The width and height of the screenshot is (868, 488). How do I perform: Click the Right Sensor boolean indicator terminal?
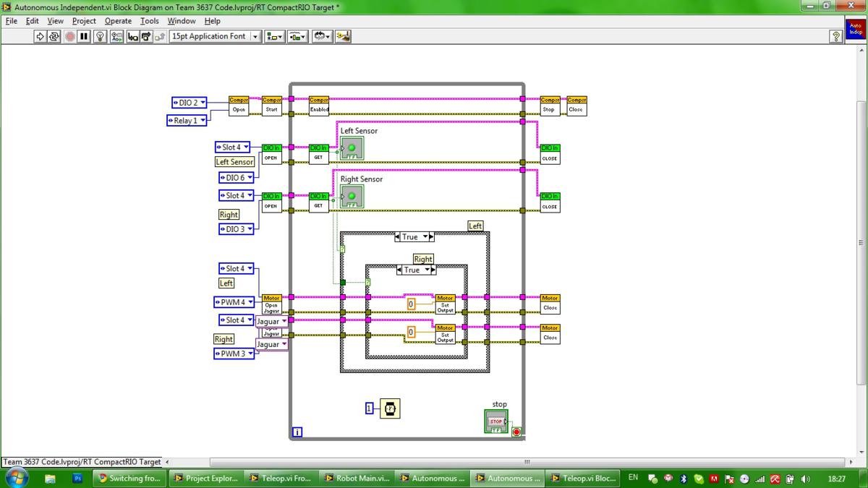click(x=352, y=197)
